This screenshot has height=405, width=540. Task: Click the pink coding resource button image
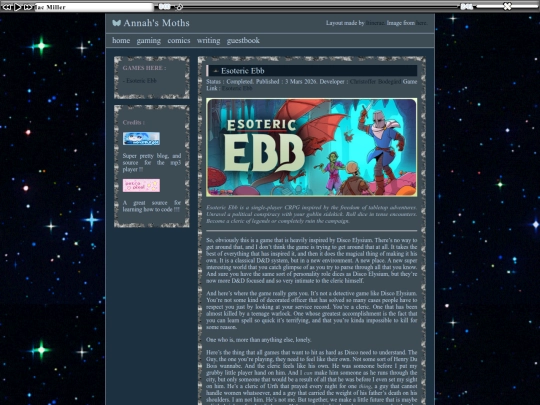[141, 185]
